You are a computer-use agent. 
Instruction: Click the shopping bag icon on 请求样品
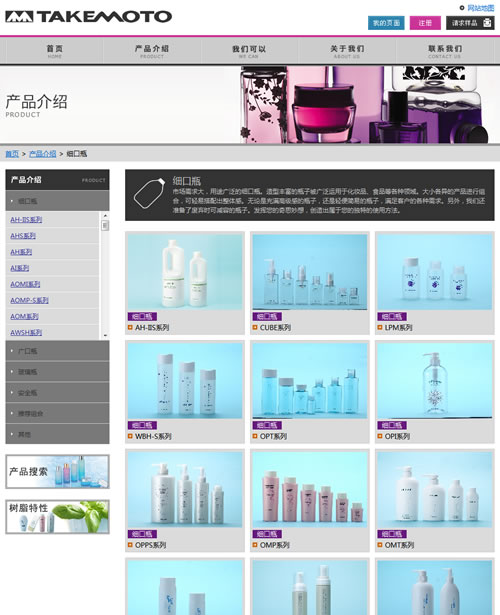click(487, 23)
